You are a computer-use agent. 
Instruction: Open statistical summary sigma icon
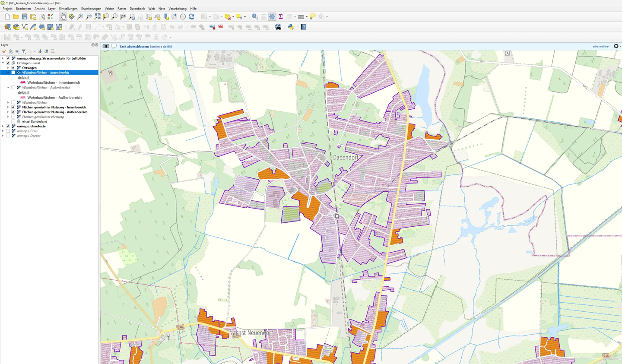(x=280, y=16)
